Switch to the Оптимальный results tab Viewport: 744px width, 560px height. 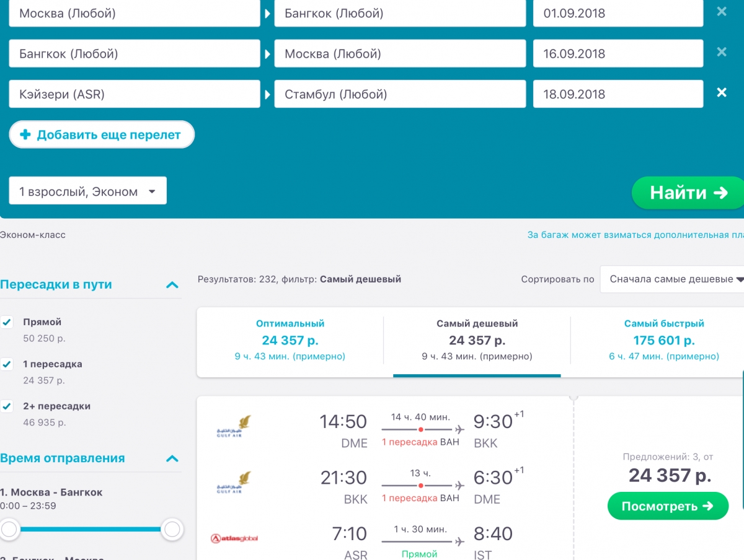290,340
